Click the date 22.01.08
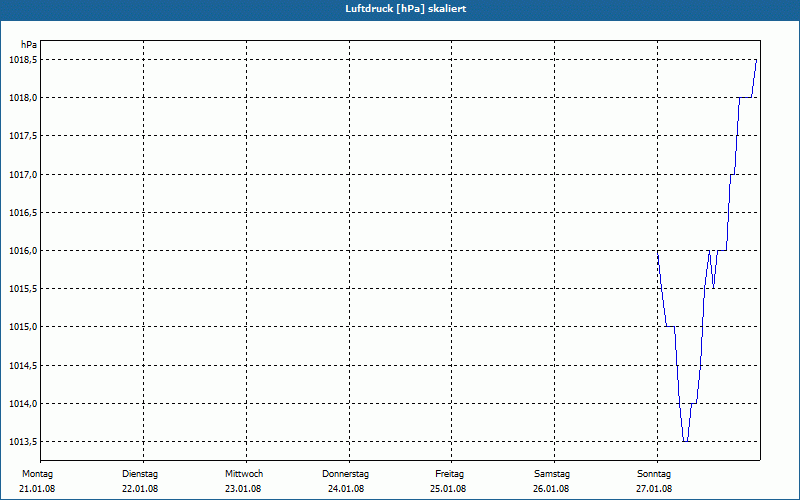Image resolution: width=800 pixels, height=500 pixels. (140, 489)
